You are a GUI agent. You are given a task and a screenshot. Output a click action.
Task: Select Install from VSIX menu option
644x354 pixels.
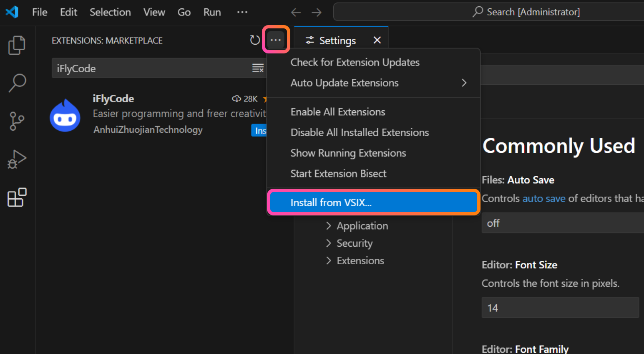[373, 202]
